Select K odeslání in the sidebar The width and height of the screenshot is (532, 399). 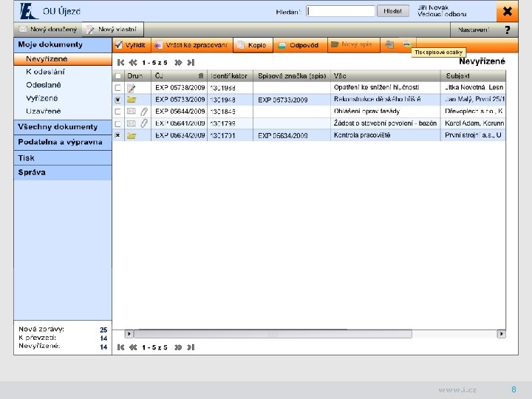pos(45,72)
